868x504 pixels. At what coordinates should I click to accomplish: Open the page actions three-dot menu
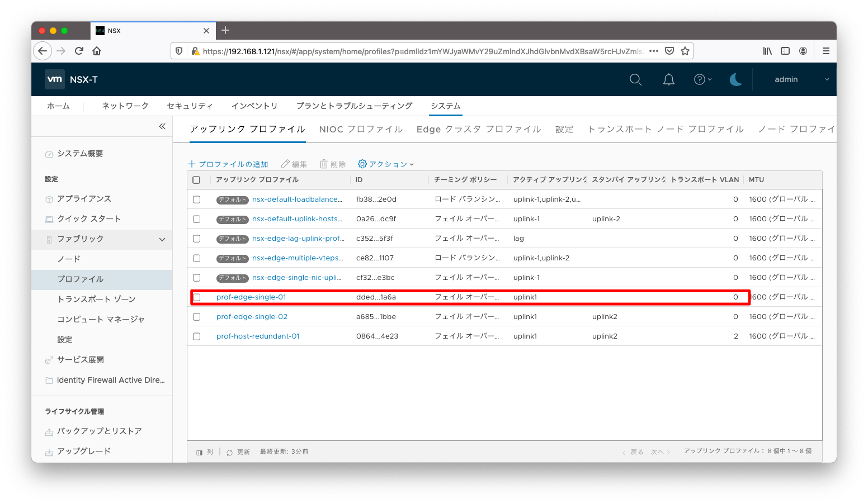click(x=653, y=51)
